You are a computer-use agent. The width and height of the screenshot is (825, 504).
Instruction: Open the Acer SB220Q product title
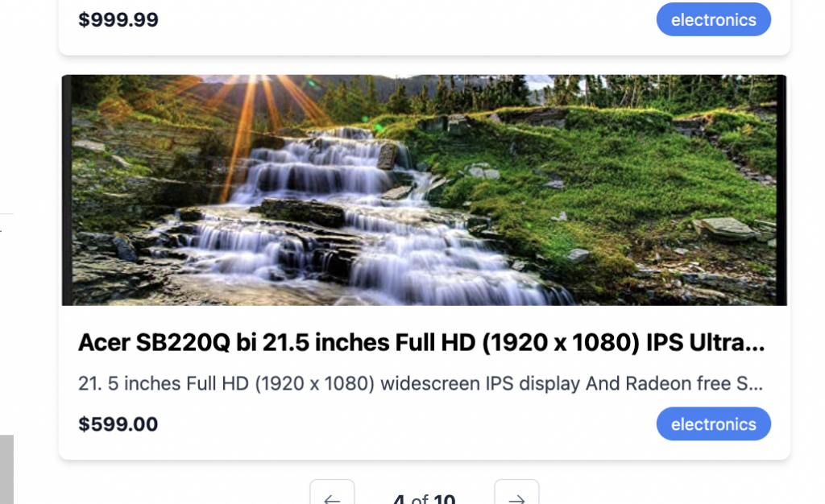tap(421, 343)
